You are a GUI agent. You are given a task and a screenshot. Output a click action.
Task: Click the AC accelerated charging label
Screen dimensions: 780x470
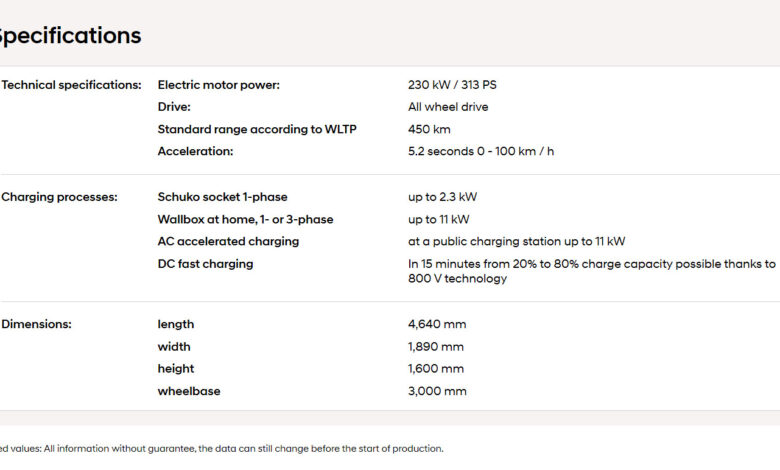[228, 241]
